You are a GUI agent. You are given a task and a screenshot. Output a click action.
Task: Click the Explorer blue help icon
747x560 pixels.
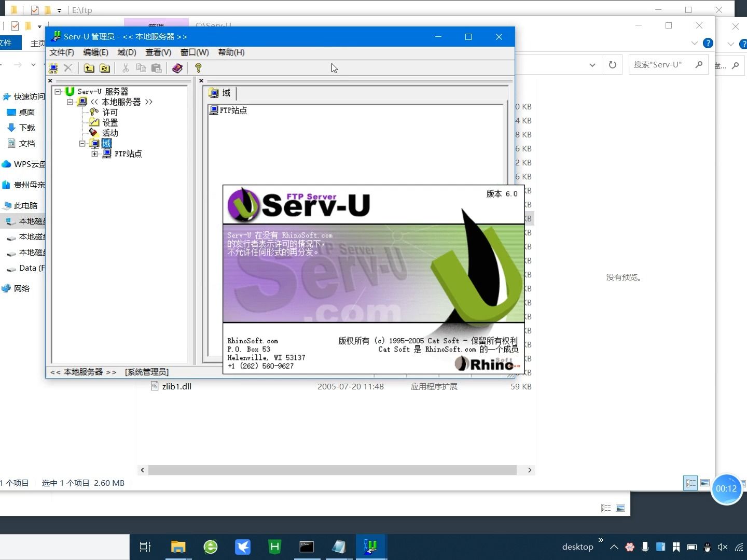(708, 43)
